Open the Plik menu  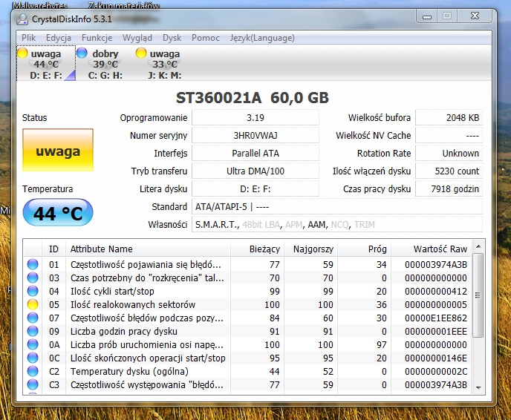(28, 38)
